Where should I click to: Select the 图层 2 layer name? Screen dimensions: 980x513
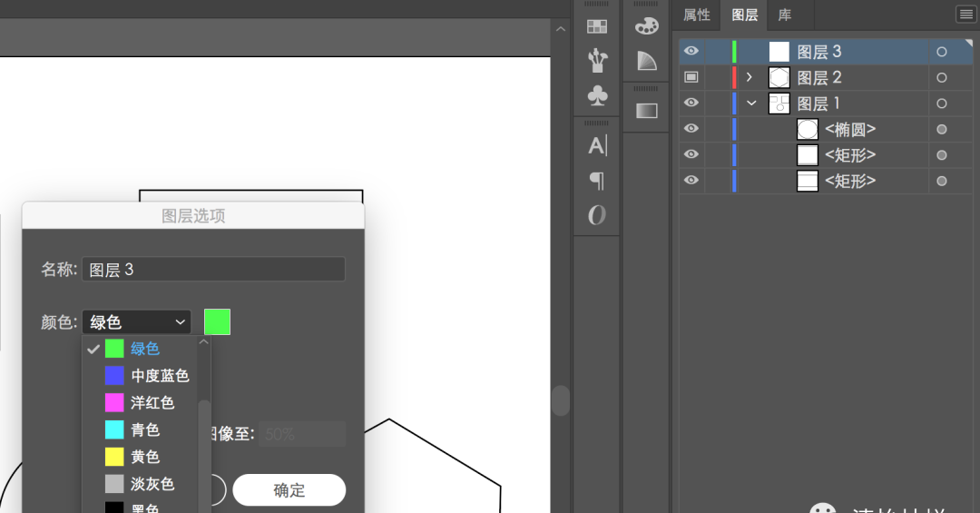click(x=818, y=77)
